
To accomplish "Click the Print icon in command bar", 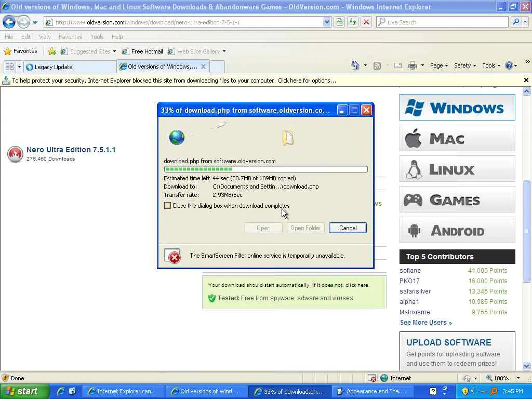I will pyautogui.click(x=412, y=66).
